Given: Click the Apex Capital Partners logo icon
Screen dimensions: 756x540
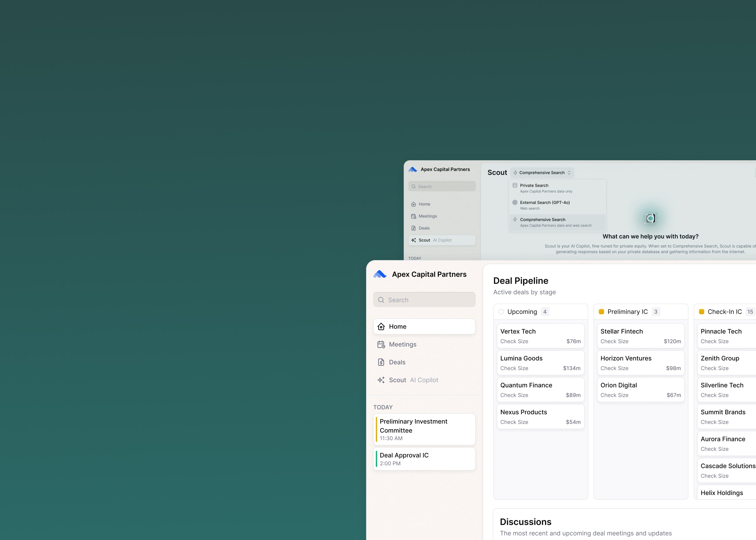Looking at the screenshot, I should [380, 274].
